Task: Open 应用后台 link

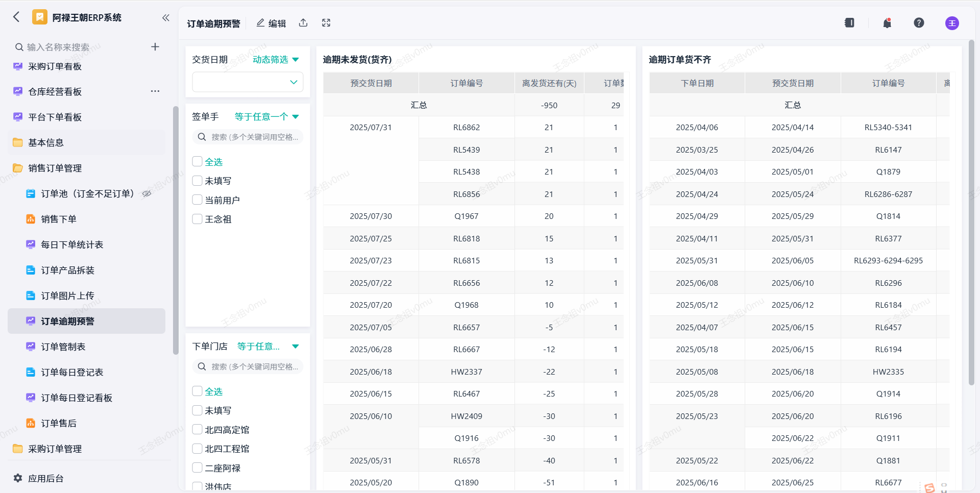Action: (46, 478)
